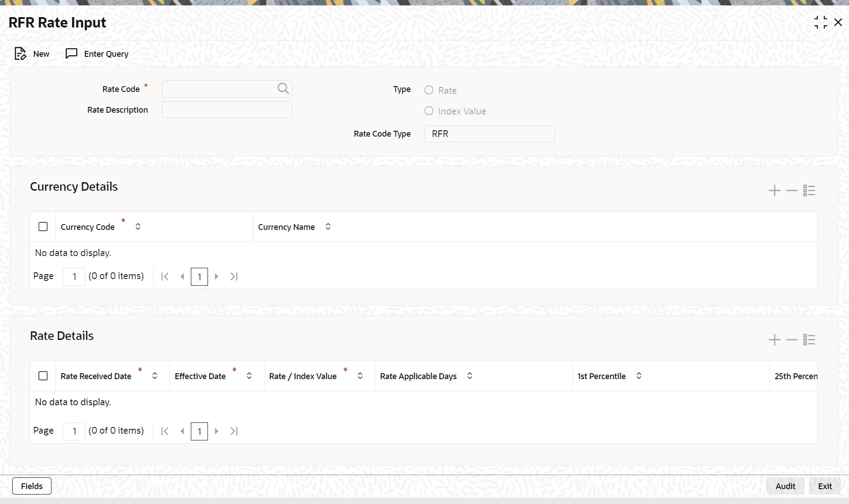Image resolution: width=849 pixels, height=504 pixels.
Task: Click the New record icon
Action: click(x=20, y=54)
